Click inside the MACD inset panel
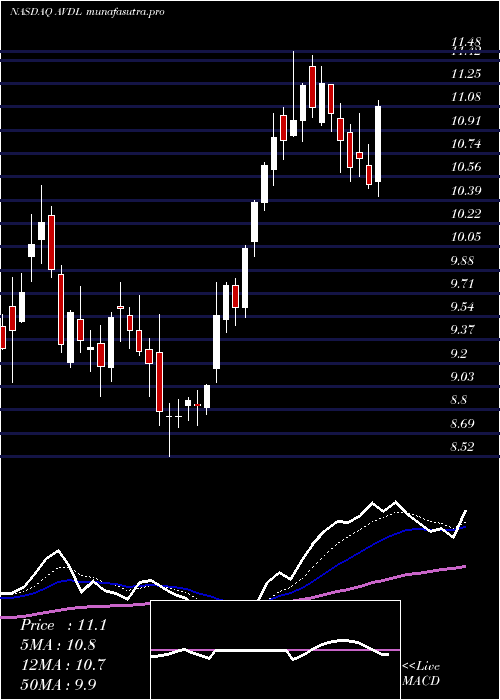Viewport: 500px width, 700px height. click(x=275, y=650)
